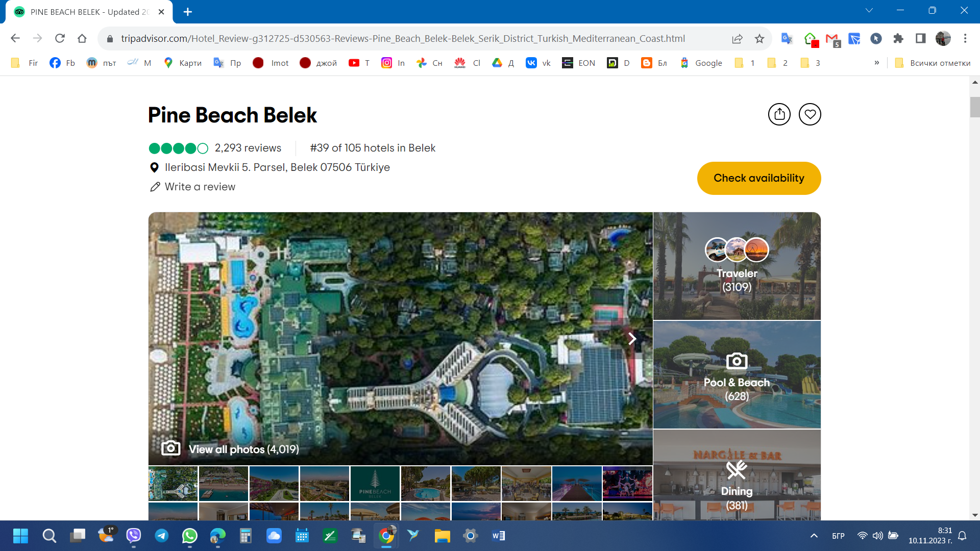This screenshot has width=980, height=551.
Task: Advance photo carousel with right chevron
Action: tap(632, 339)
